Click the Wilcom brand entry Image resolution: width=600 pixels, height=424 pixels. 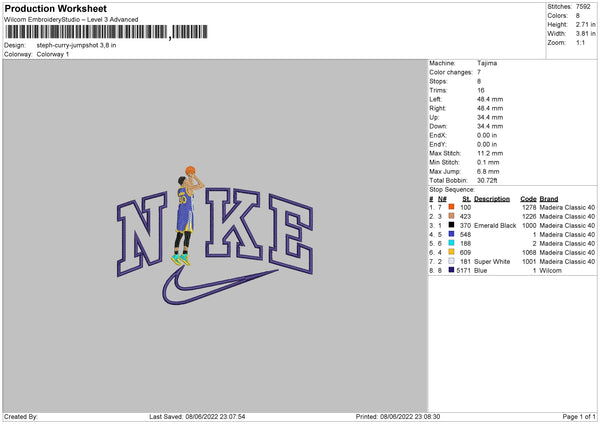coord(551,271)
